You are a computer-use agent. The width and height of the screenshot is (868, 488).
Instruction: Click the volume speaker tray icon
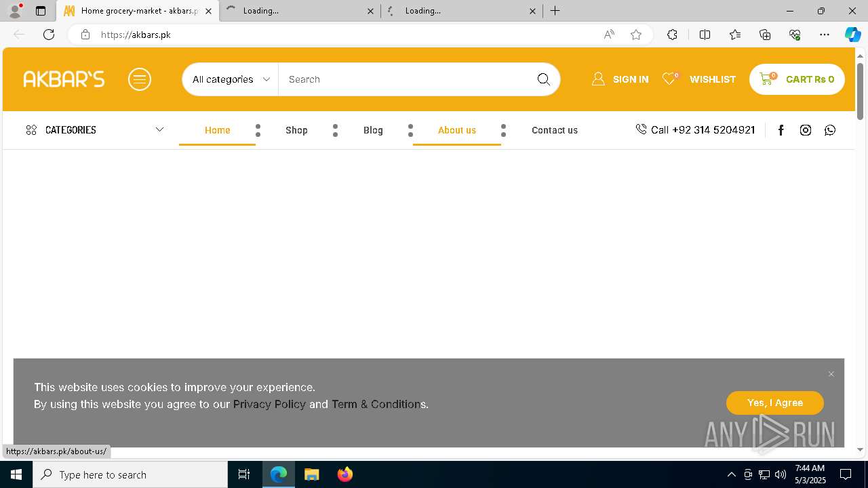(x=781, y=474)
